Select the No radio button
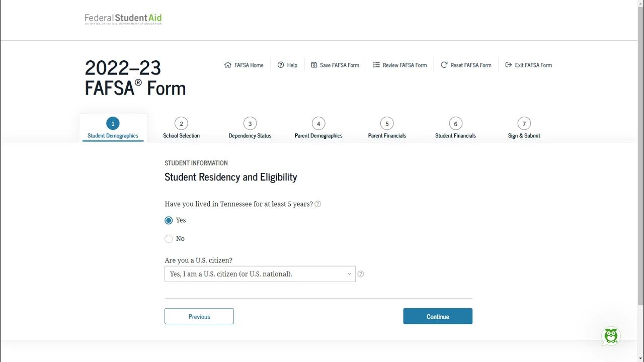 pos(169,239)
